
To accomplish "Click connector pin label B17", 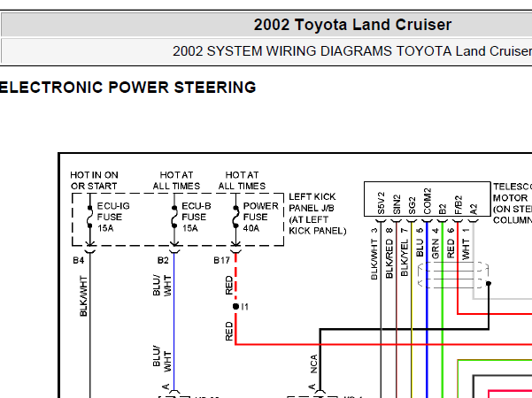I will (x=221, y=260).
